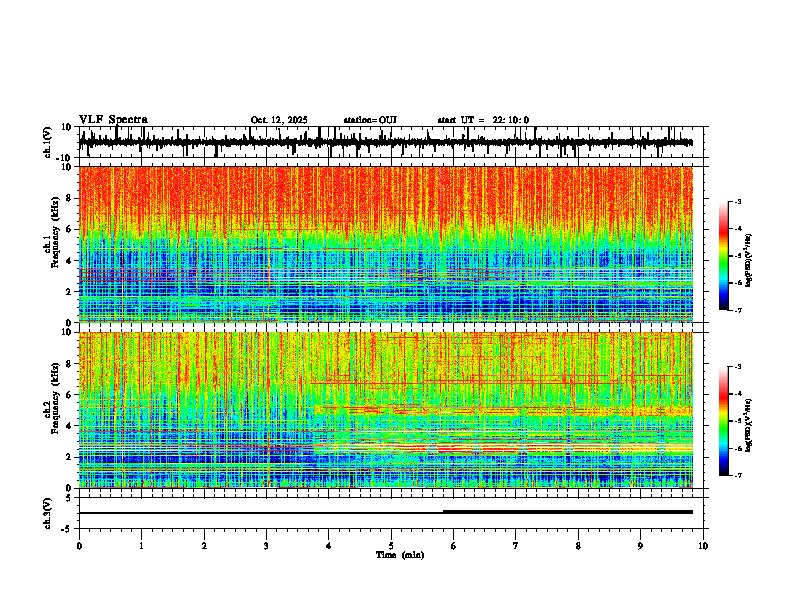Click time axis tick label "5"

(391, 546)
